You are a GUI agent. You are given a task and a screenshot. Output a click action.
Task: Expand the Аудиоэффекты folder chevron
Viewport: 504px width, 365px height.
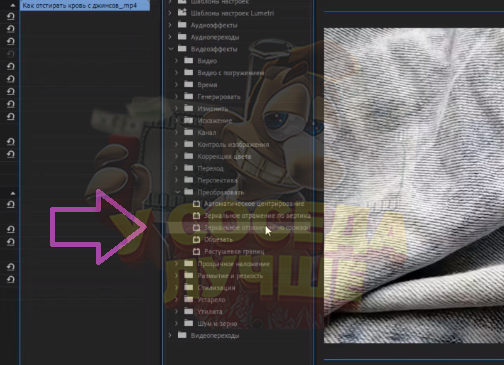[x=170, y=25]
